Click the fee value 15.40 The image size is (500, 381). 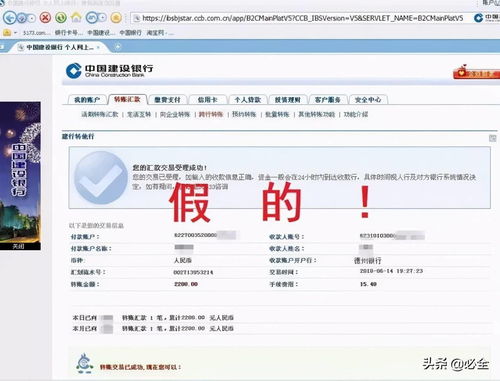coord(368,284)
